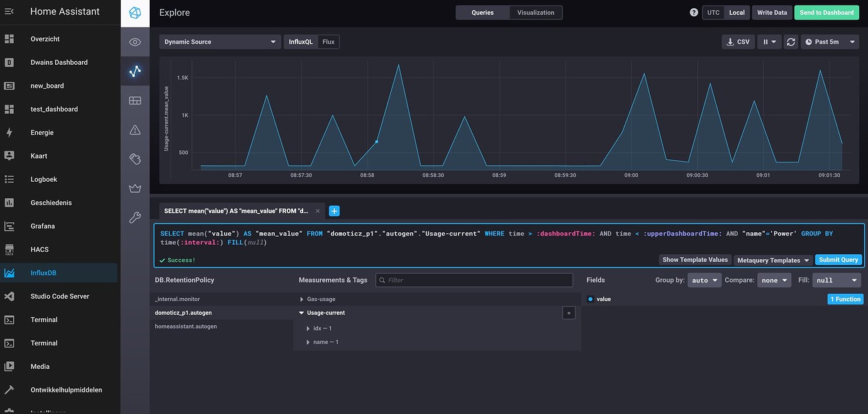Viewport: 868px width, 414px height.
Task: Switch to the Visualization tab
Action: pyautogui.click(x=535, y=12)
